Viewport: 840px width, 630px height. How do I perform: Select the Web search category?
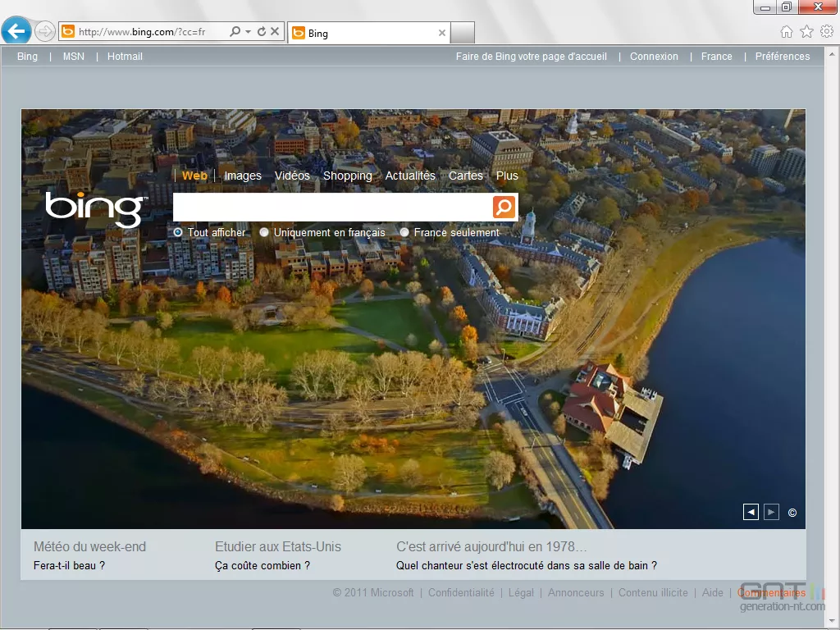point(194,176)
